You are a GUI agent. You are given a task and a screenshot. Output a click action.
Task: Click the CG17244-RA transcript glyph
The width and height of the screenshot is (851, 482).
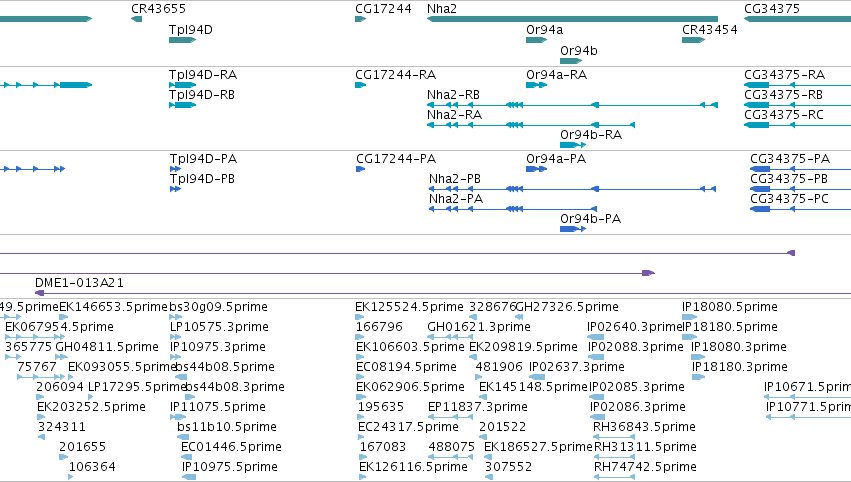click(360, 85)
